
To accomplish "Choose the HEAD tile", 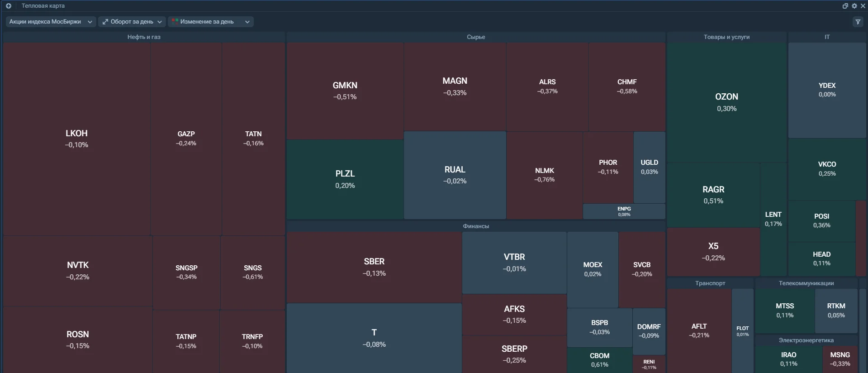I will (821, 259).
